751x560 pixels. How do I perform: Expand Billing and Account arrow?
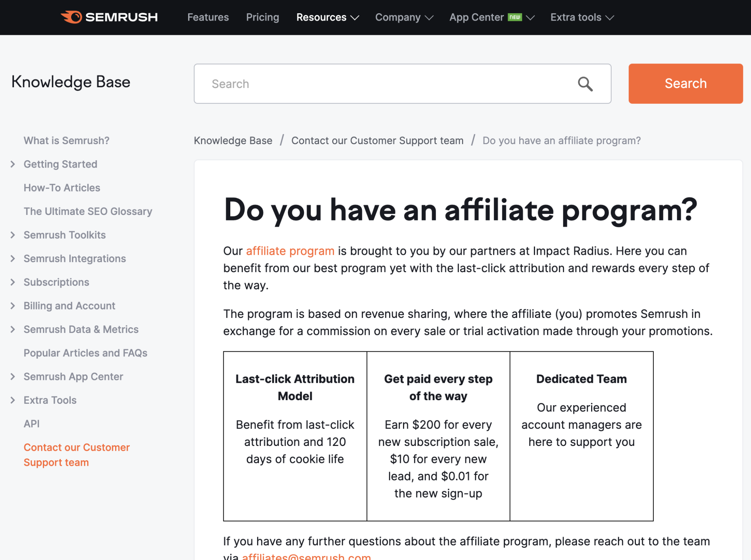point(13,306)
